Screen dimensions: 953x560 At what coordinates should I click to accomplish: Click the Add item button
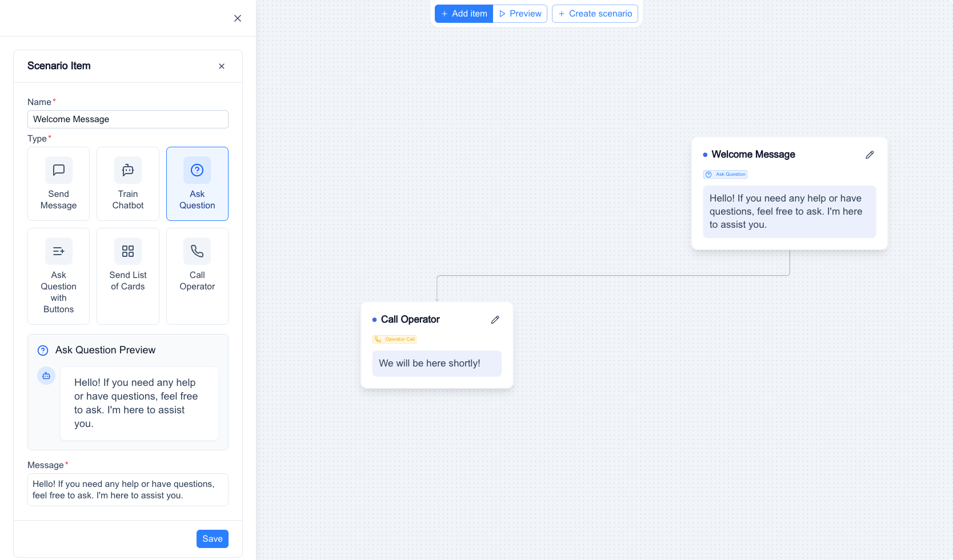[x=464, y=14]
